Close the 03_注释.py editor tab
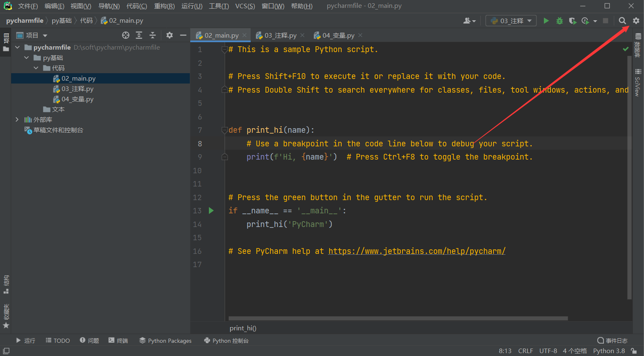The height and width of the screenshot is (356, 644). (302, 36)
